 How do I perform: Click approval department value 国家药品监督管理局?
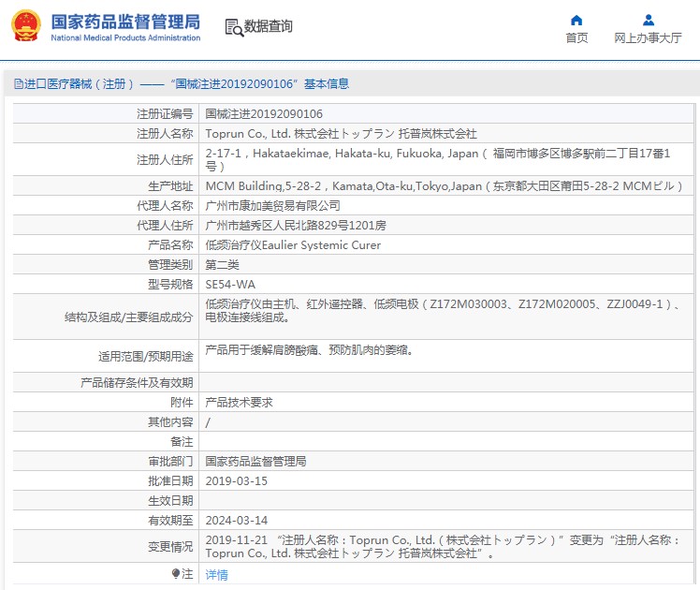pyautogui.click(x=255, y=462)
